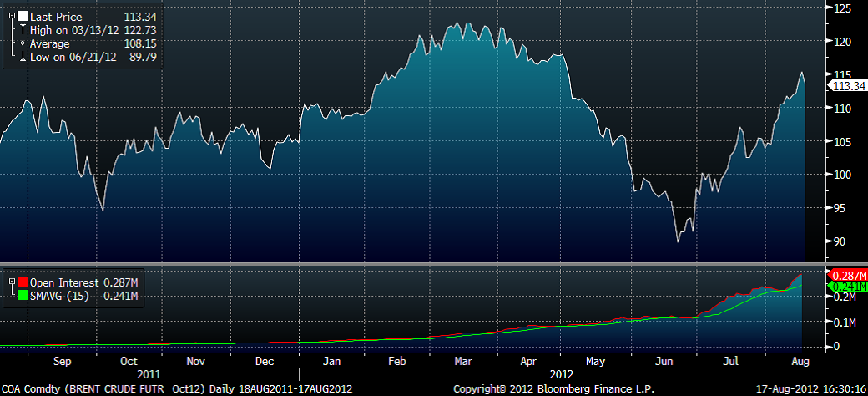The image size is (868, 396).
Task: Click the Open Interest legend label
Action: (66, 282)
